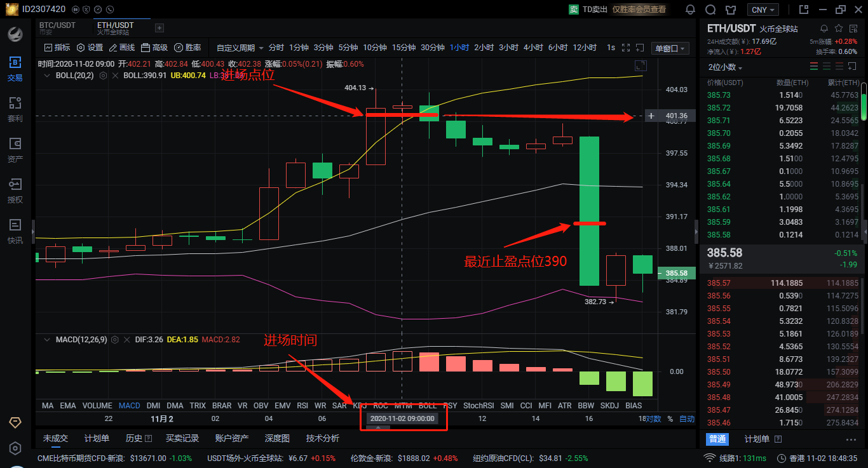The width and height of the screenshot is (868, 468).
Task: Open the 2位小数 decimal precision dropdown
Action: click(x=725, y=67)
